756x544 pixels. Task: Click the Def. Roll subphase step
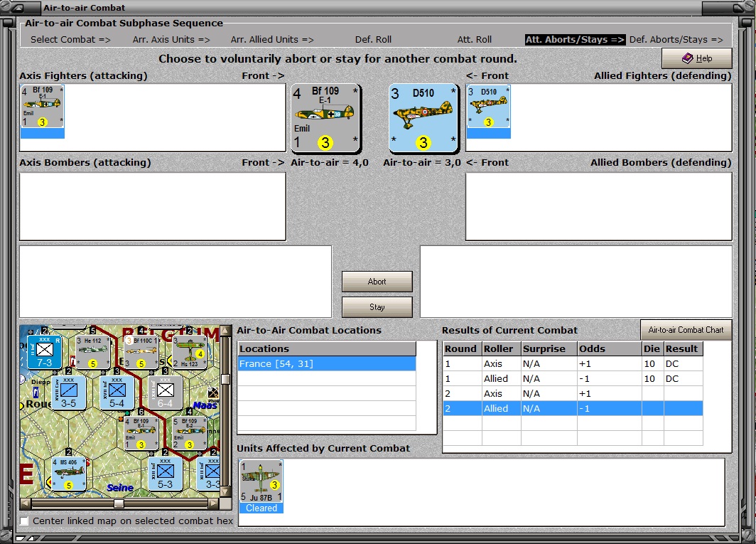click(373, 40)
